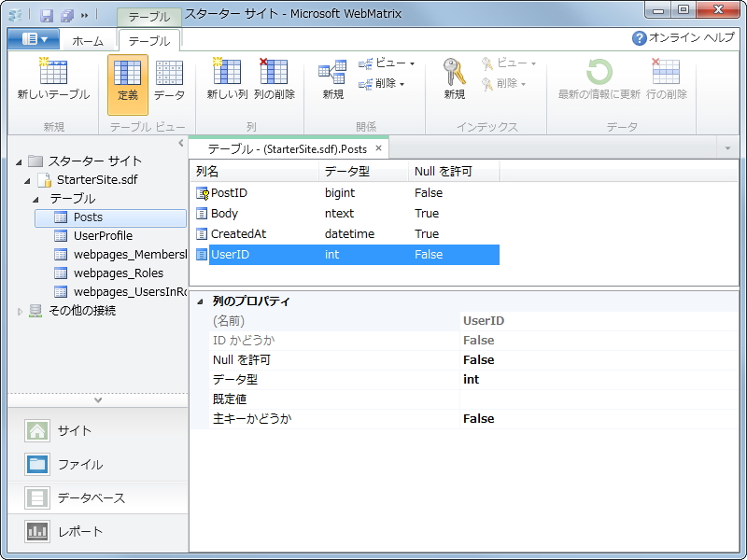Open the ファイル workspace
This screenshot has width=747, height=560.
tap(98, 464)
